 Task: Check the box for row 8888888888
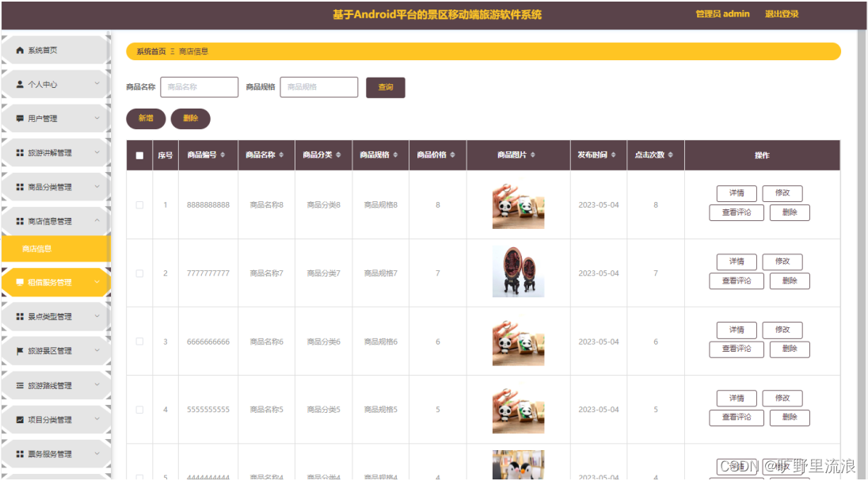click(x=139, y=205)
